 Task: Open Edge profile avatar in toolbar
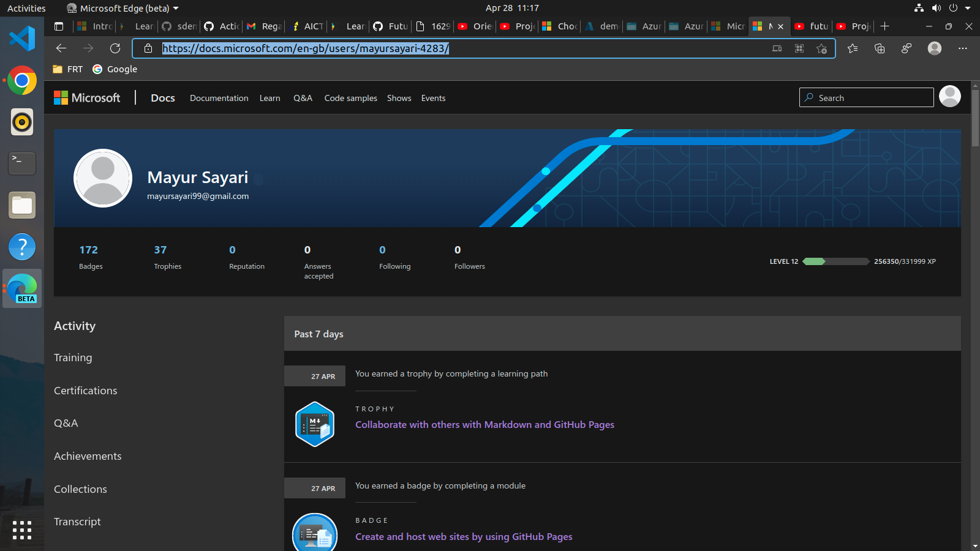[935, 48]
